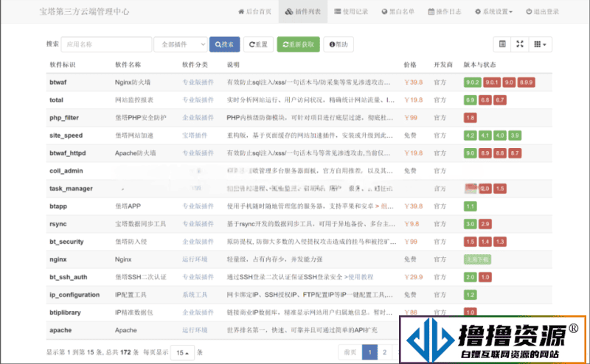This screenshot has width=590, height=364.
Task: Select the coll_admin identifier cell
Action: tap(66, 171)
